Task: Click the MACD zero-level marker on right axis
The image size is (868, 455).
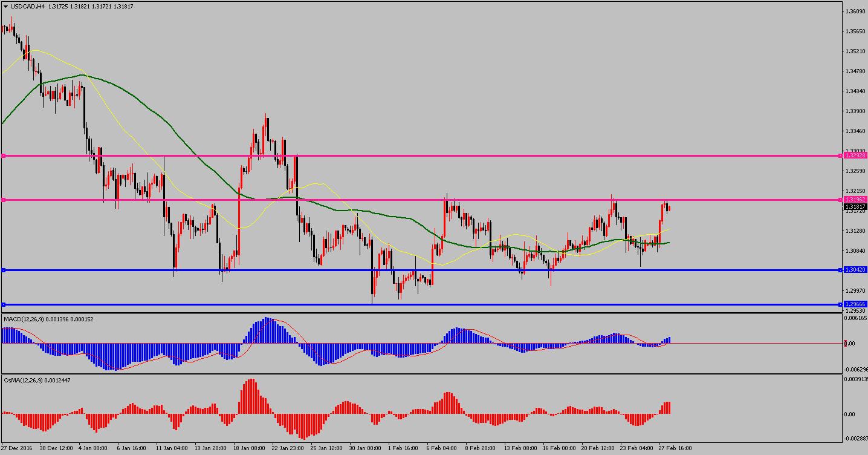Action: click(846, 343)
